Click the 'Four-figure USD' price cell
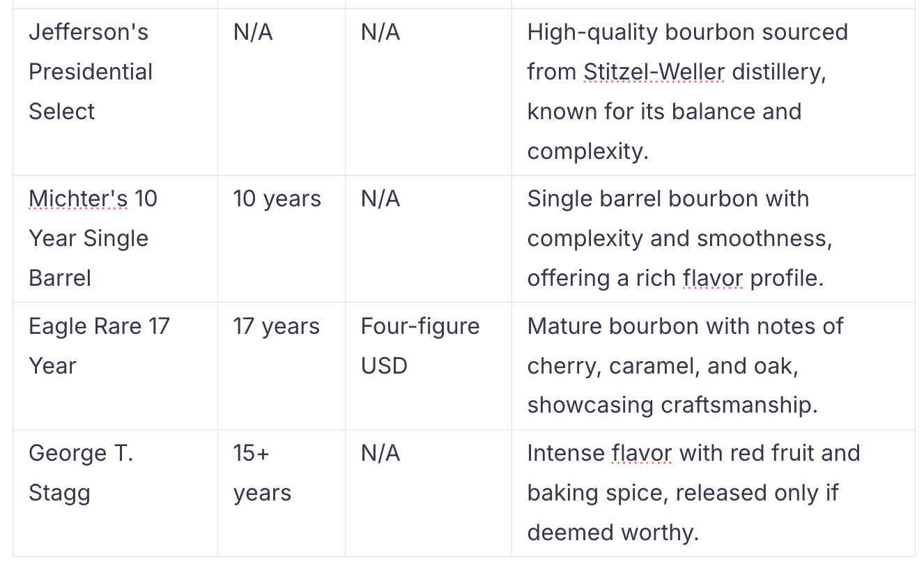The width and height of the screenshot is (924, 566). click(x=419, y=346)
